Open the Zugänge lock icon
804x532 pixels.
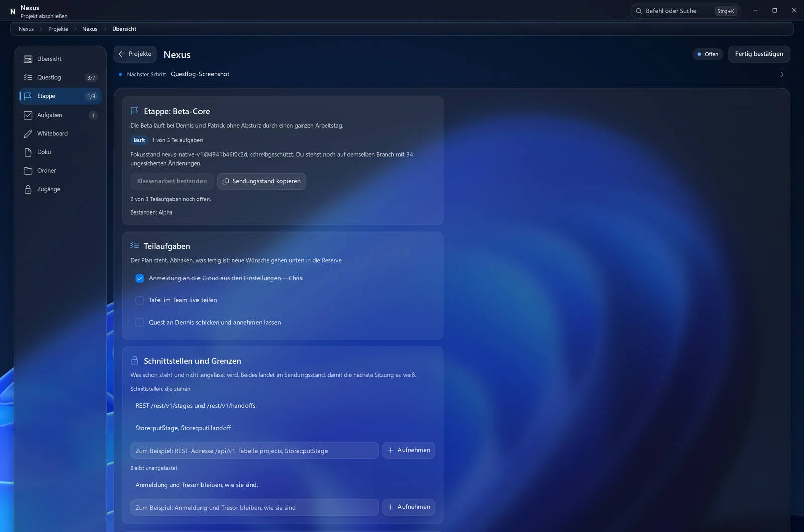28,189
